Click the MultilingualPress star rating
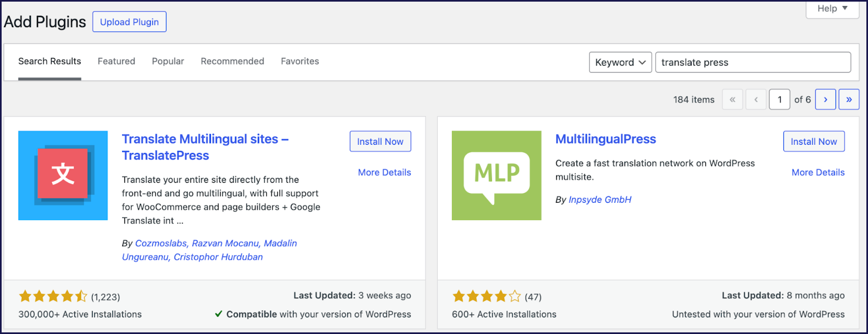 click(487, 297)
